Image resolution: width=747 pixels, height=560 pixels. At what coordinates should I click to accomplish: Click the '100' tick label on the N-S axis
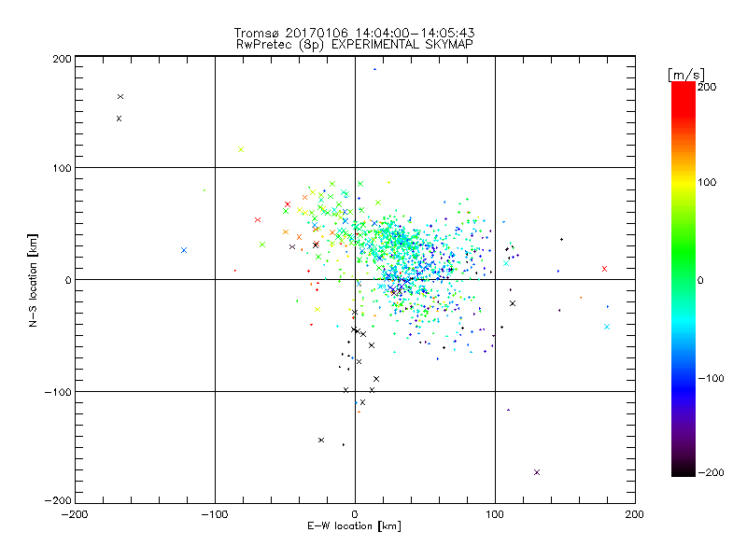(x=62, y=169)
